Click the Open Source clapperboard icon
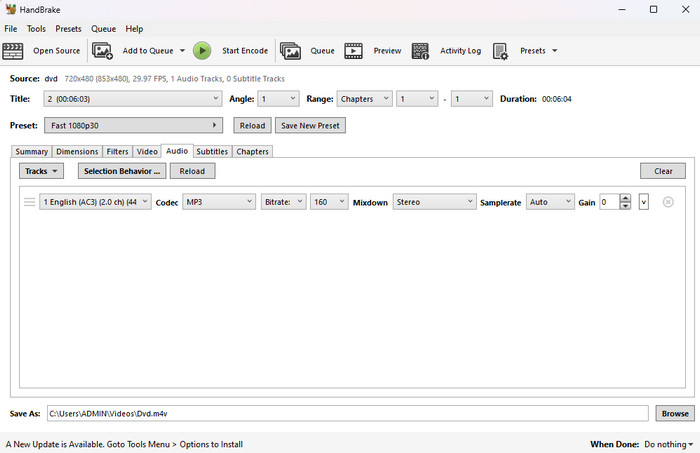 point(12,51)
